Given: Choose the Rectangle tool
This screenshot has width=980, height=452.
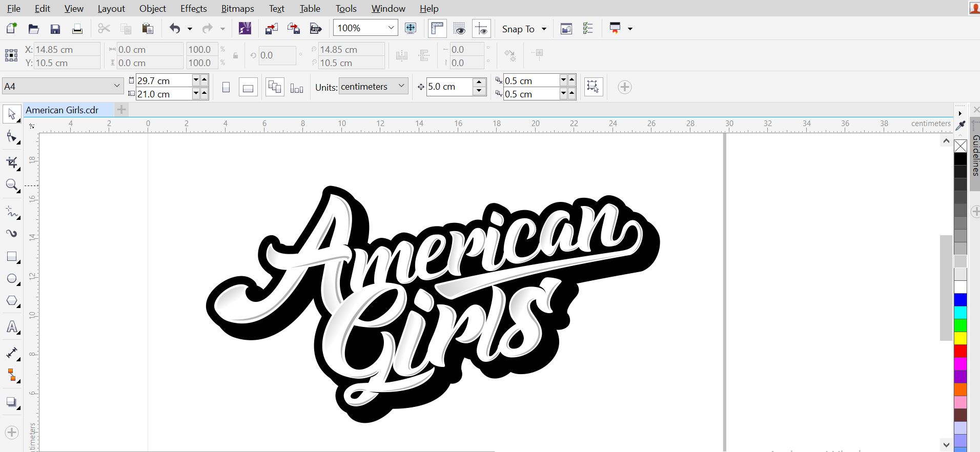Looking at the screenshot, I should (11, 257).
